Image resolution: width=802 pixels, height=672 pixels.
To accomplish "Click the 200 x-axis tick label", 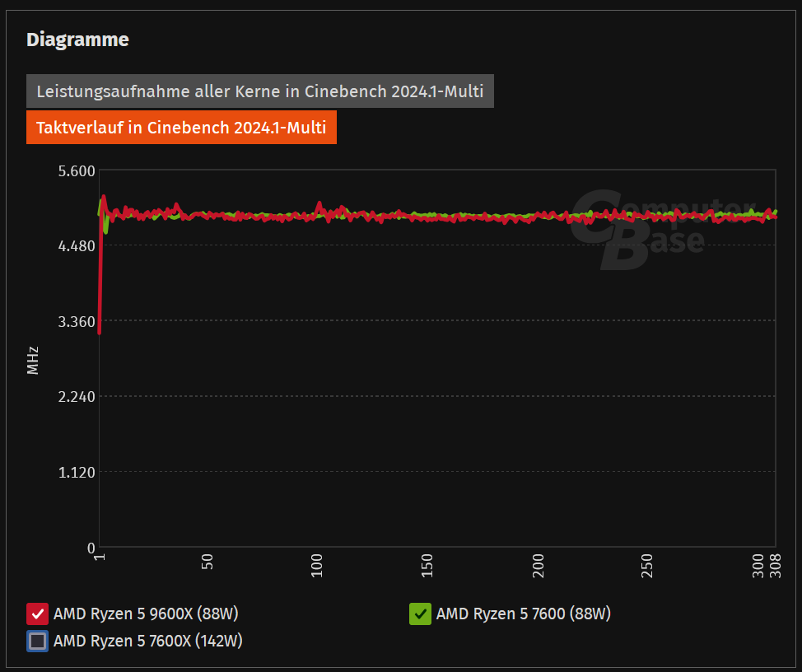I will tap(538, 565).
